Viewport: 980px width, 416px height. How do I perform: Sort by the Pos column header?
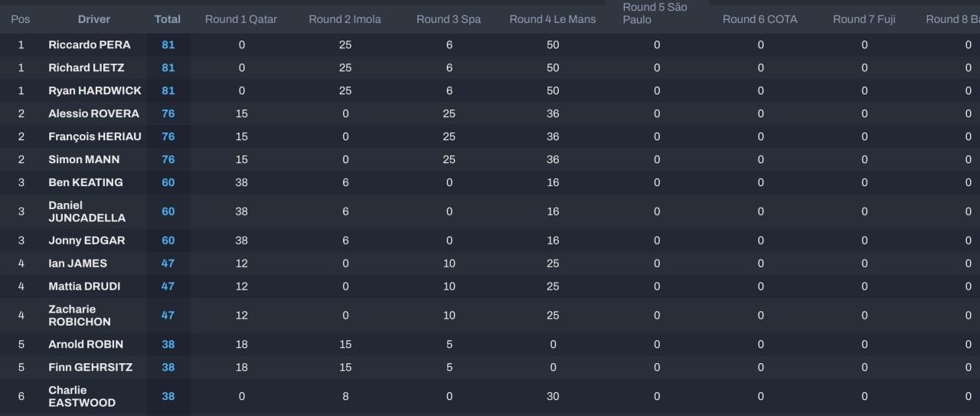21,19
